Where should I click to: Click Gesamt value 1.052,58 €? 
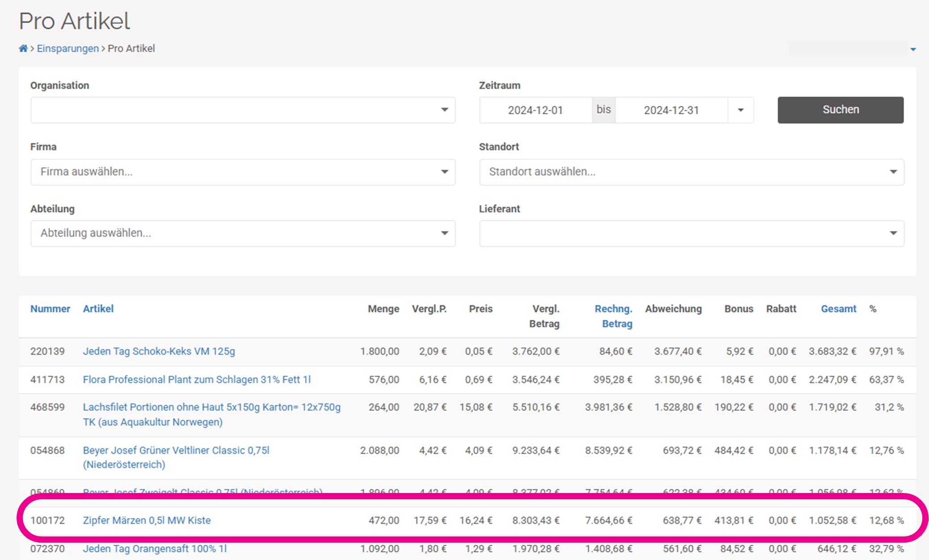832,520
